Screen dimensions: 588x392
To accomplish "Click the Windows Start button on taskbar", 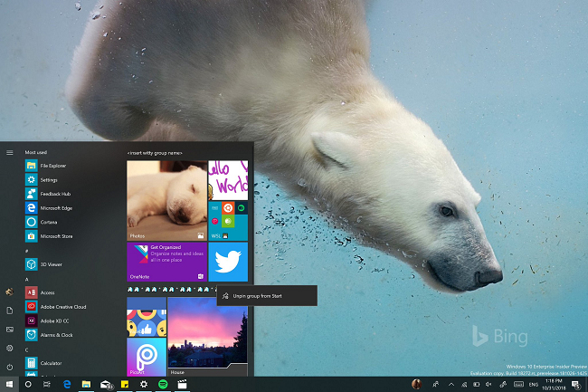I will point(10,385).
